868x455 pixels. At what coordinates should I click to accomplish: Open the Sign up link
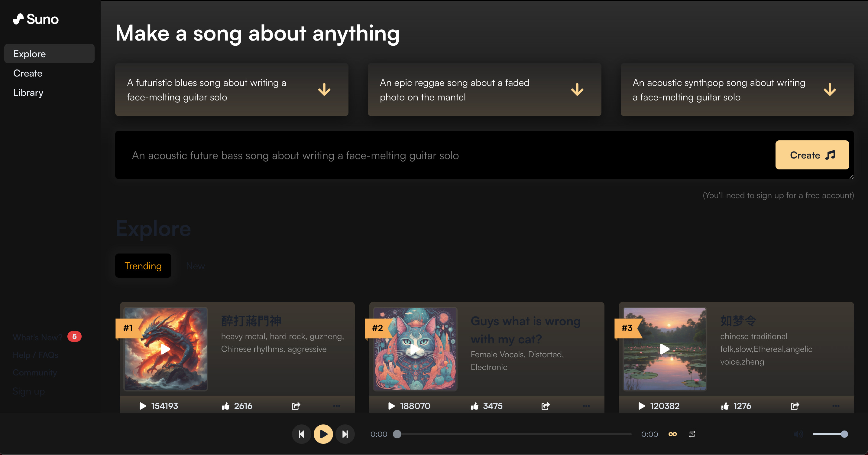(29, 391)
